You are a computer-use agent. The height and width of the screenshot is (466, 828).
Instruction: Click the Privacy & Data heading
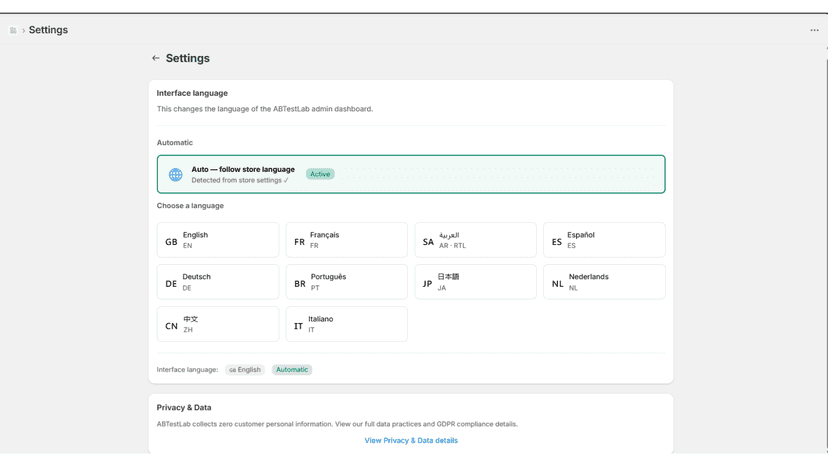(184, 407)
